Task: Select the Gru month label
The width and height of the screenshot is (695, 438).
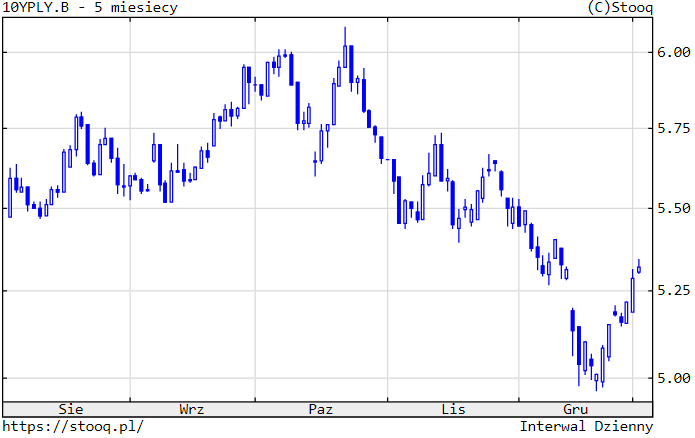Action: 575,409
